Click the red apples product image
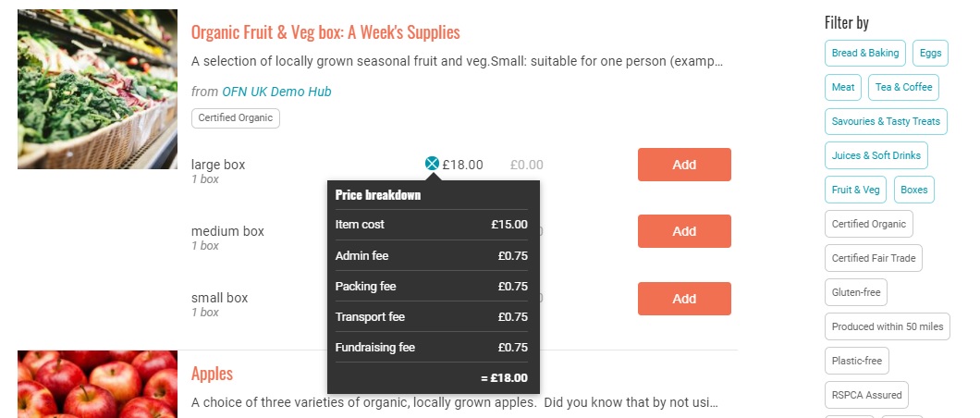This screenshot has width=980, height=418. (97, 384)
